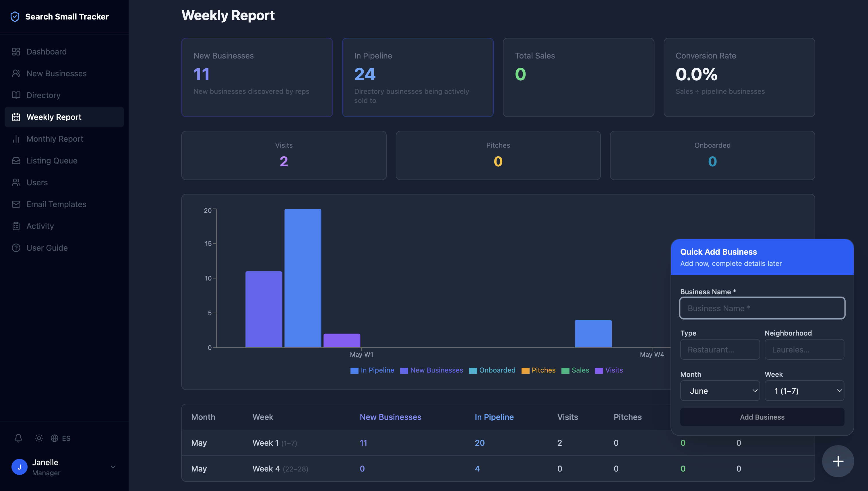868x491 pixels.
Task: Focus the Business Name input field
Action: pyautogui.click(x=762, y=308)
